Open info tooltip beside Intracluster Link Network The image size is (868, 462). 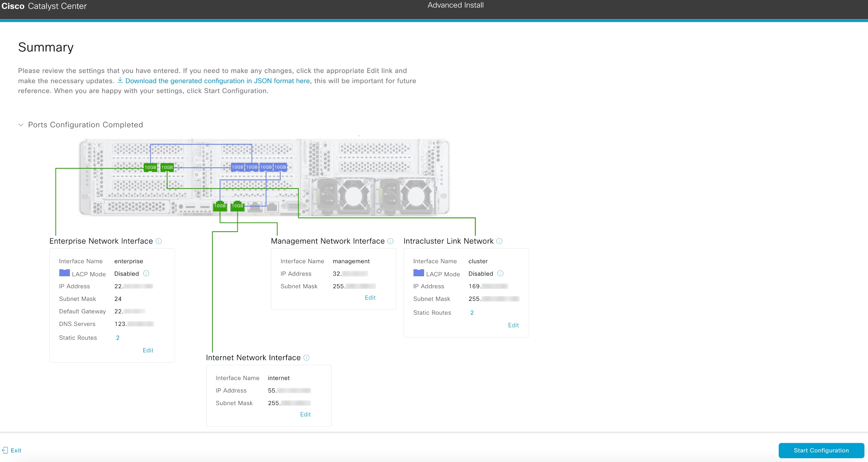pyautogui.click(x=499, y=241)
